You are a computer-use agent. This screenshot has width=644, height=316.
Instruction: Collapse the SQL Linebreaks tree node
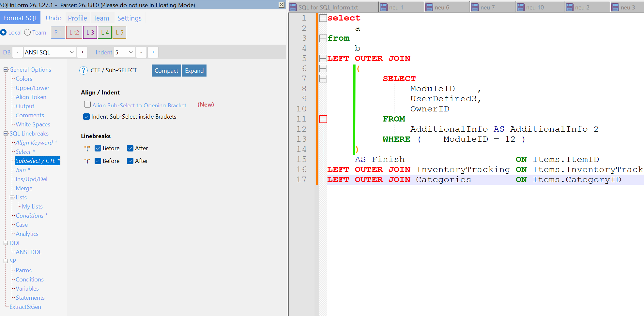pyautogui.click(x=6, y=134)
